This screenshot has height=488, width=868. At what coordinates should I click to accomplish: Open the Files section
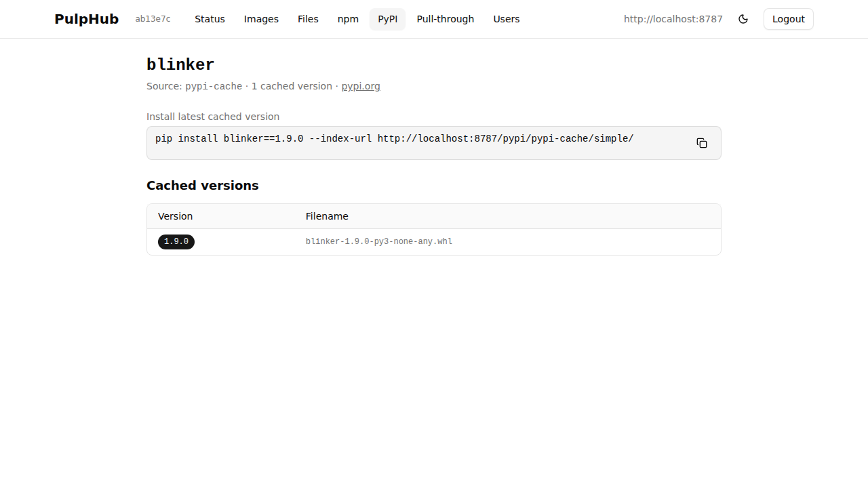(x=308, y=19)
